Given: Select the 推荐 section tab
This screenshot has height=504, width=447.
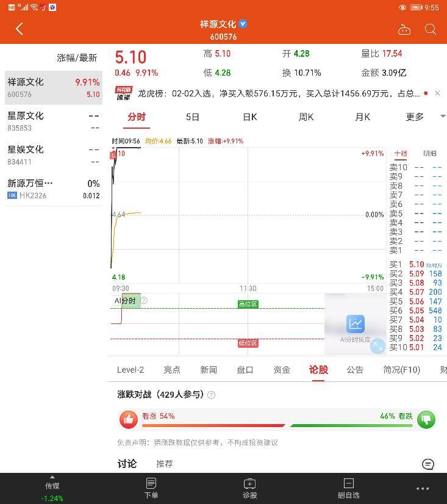Looking at the screenshot, I should point(165,464).
